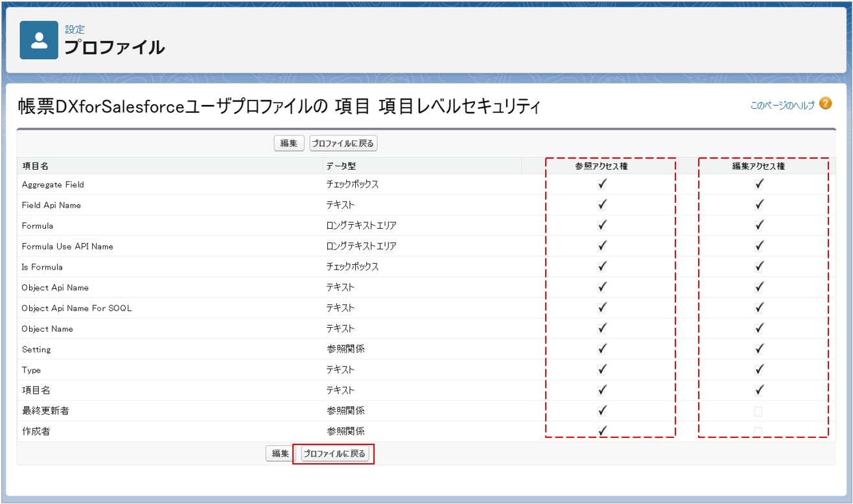Open the このページのヘルプ link
This screenshot has width=853, height=504.
782,106
